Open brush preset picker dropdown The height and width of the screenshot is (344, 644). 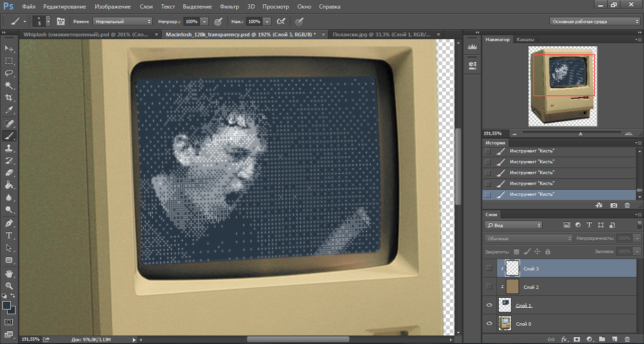(x=48, y=21)
